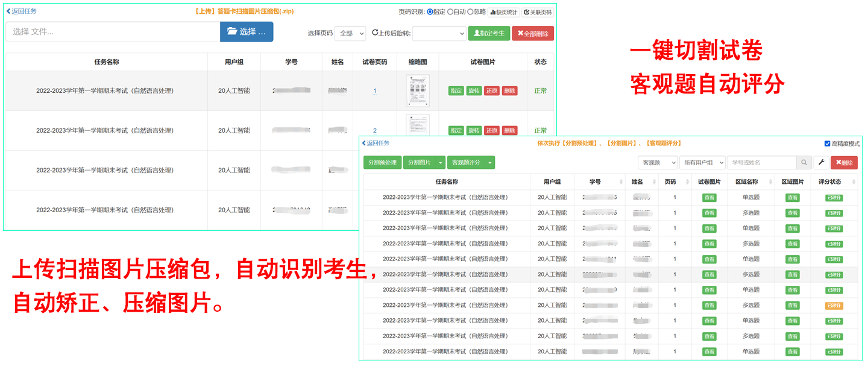Open the 上传后旋转 dropdown

(439, 34)
